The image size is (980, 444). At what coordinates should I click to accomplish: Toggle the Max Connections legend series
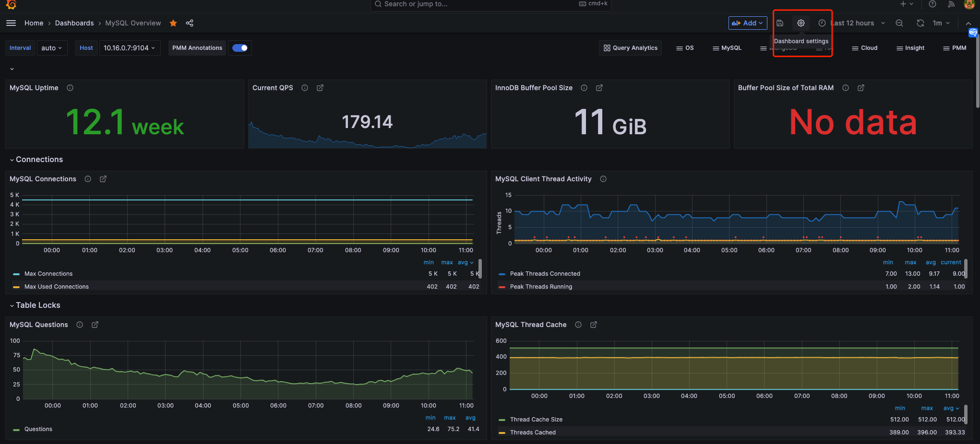48,274
